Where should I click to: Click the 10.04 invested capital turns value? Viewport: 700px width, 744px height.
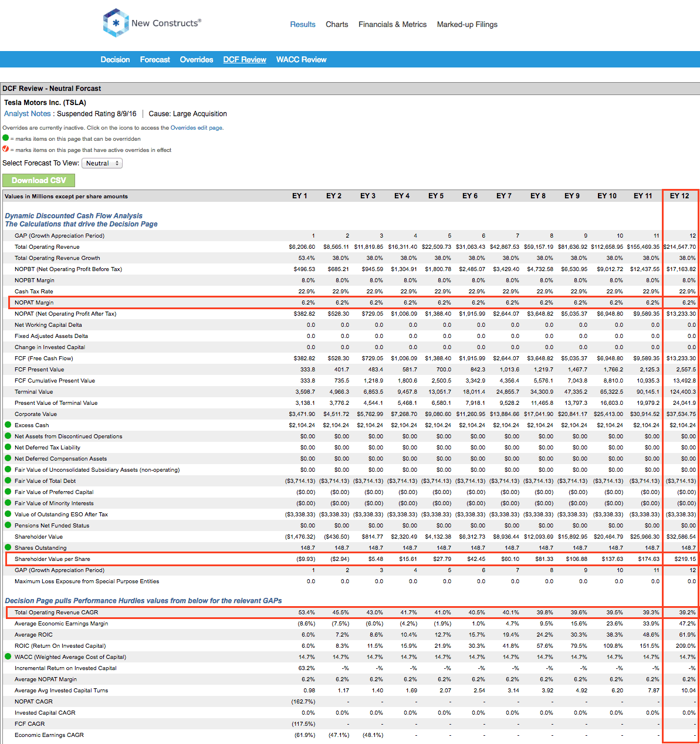click(689, 691)
